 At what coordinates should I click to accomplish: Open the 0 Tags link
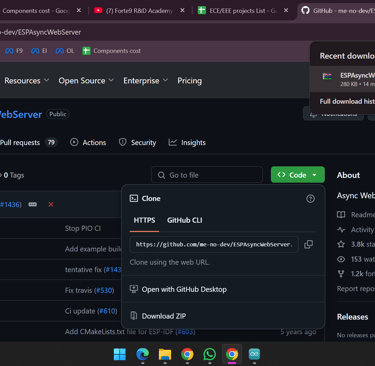tap(12, 175)
